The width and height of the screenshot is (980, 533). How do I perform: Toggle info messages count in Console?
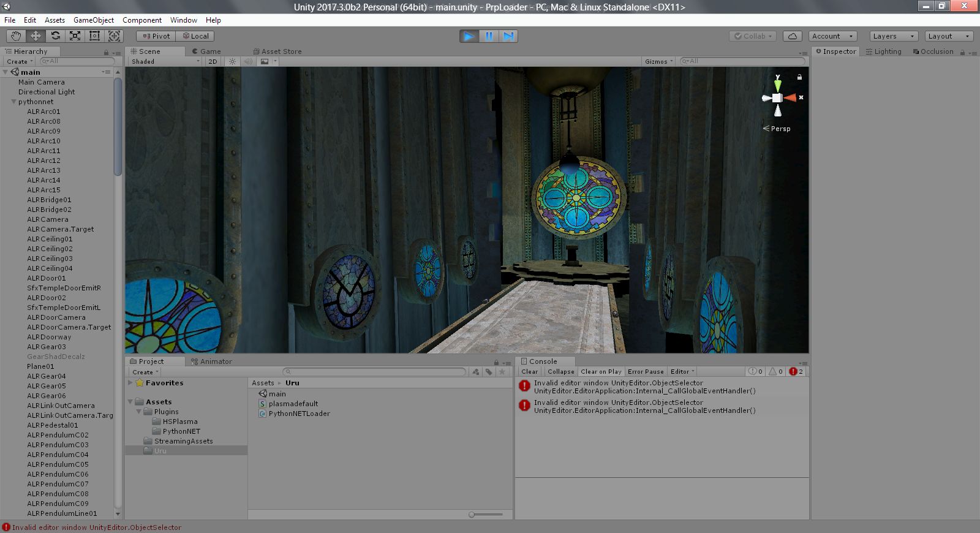756,372
